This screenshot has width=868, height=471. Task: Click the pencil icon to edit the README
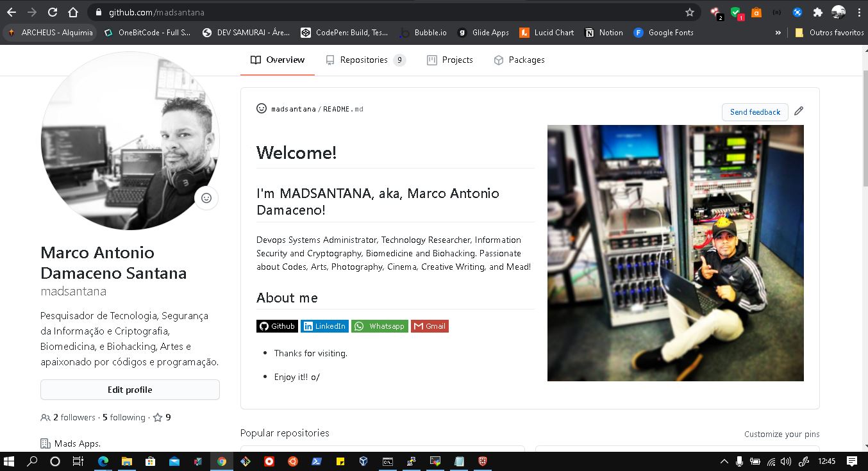799,110
